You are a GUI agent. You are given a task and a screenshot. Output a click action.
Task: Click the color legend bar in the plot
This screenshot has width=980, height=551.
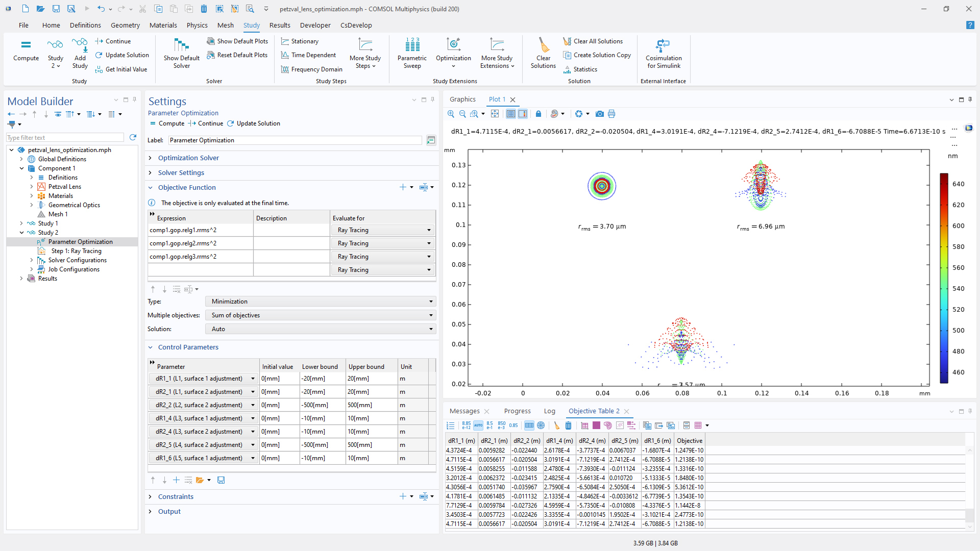coord(944,278)
